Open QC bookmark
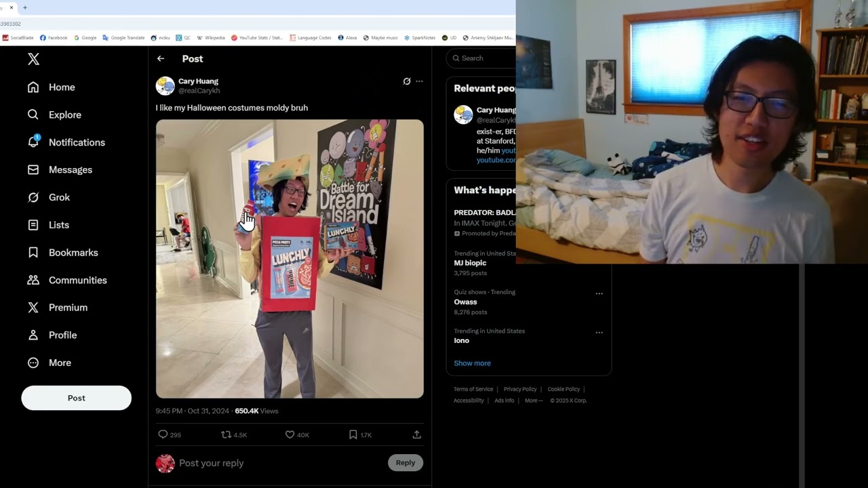 183,38
